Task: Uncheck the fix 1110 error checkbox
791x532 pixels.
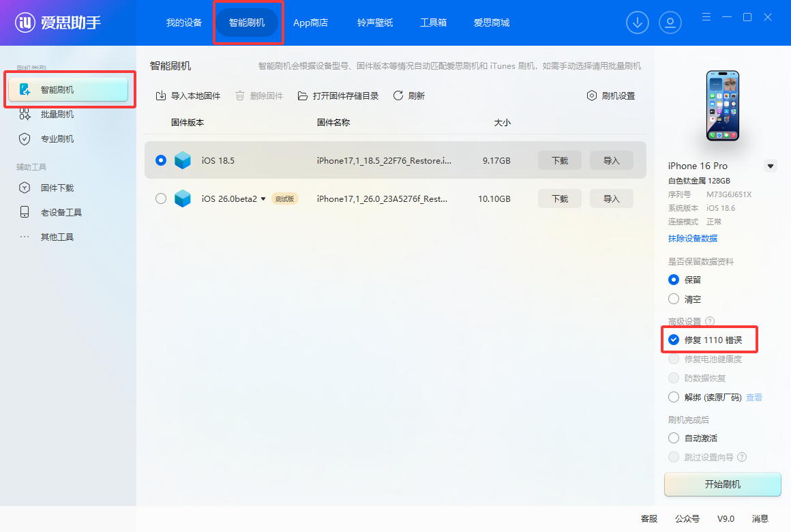Action: (x=674, y=340)
